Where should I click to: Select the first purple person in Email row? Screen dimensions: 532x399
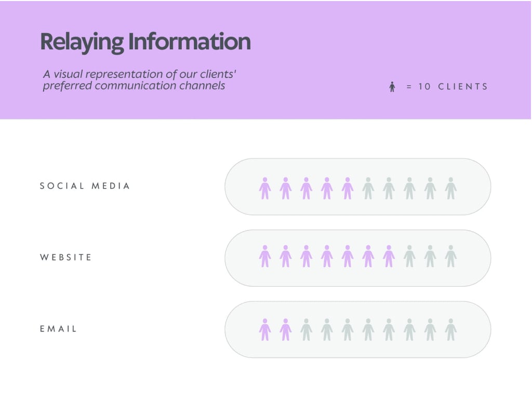(265, 329)
